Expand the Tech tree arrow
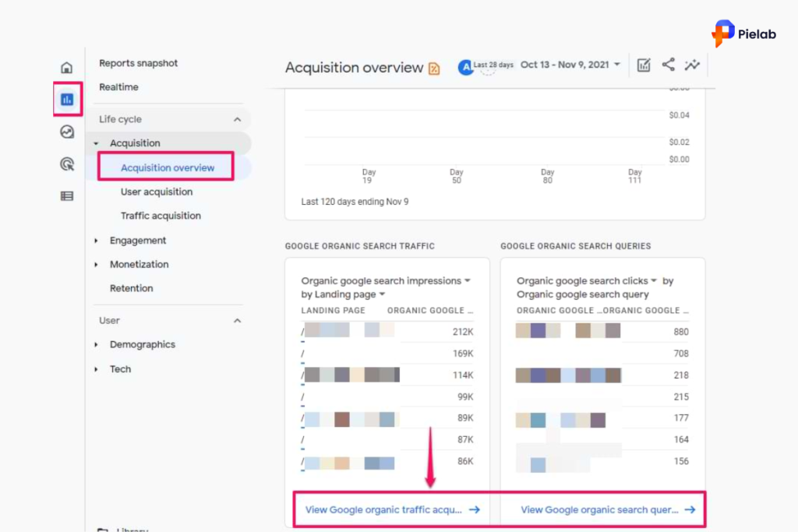 [x=96, y=369]
